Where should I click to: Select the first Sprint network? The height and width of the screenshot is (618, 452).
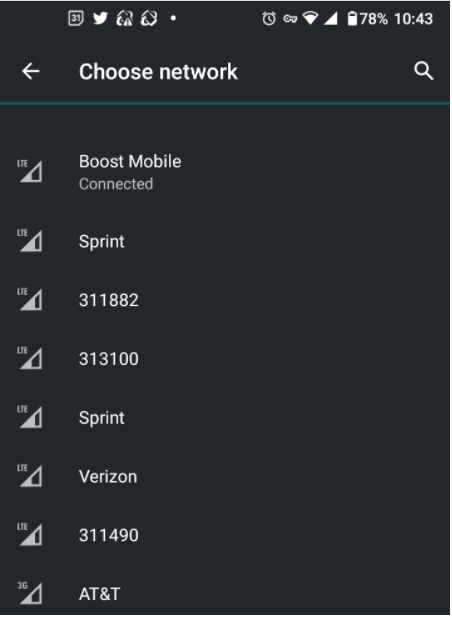tap(226, 241)
